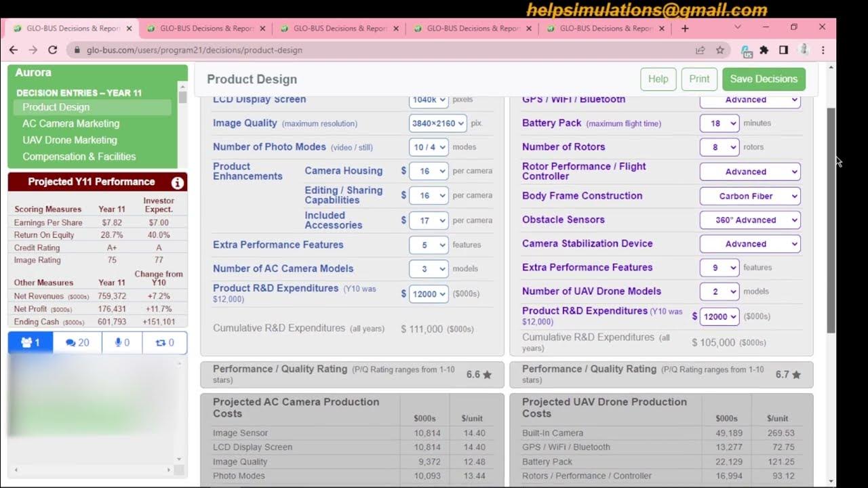Click AC Camera P/Q rating 6.6 star
The width and height of the screenshot is (868, 488).
(479, 374)
